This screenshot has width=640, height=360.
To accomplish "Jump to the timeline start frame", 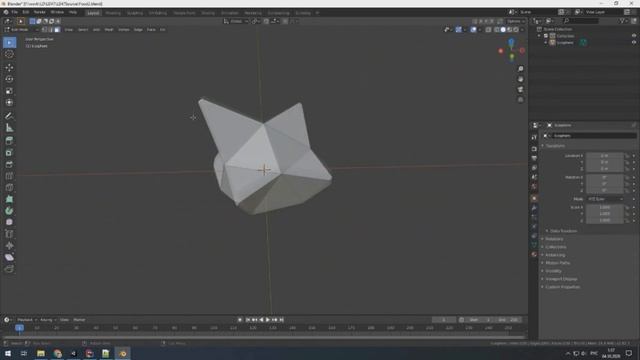I will [x=248, y=320].
